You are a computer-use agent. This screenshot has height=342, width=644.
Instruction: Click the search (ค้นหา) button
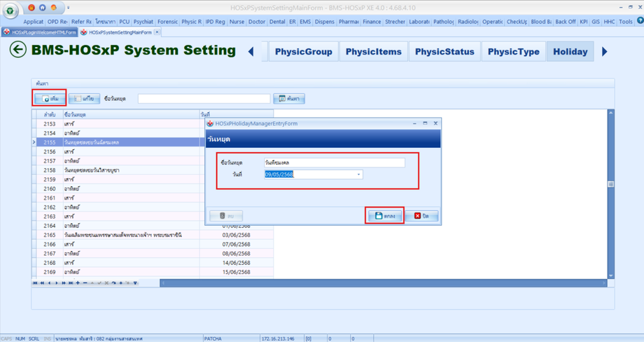point(289,99)
